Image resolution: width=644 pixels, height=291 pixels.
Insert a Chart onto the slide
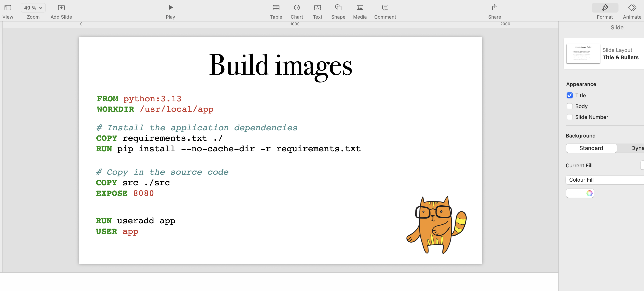296,8
